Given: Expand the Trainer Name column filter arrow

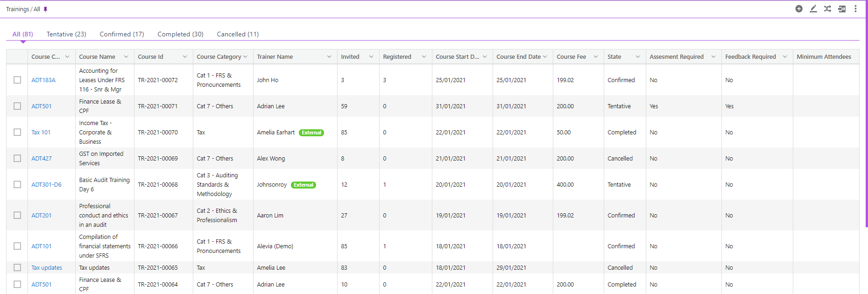Looking at the screenshot, I should click(329, 57).
